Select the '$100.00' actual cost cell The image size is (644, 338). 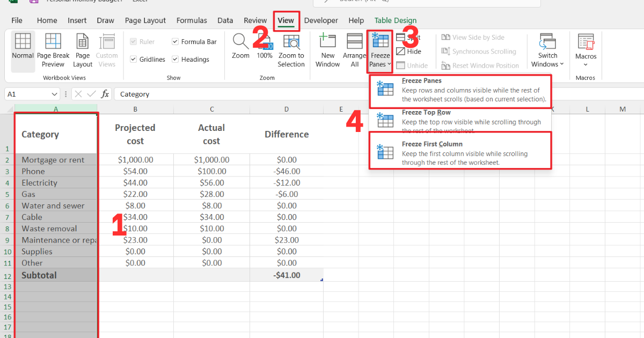[211, 172]
